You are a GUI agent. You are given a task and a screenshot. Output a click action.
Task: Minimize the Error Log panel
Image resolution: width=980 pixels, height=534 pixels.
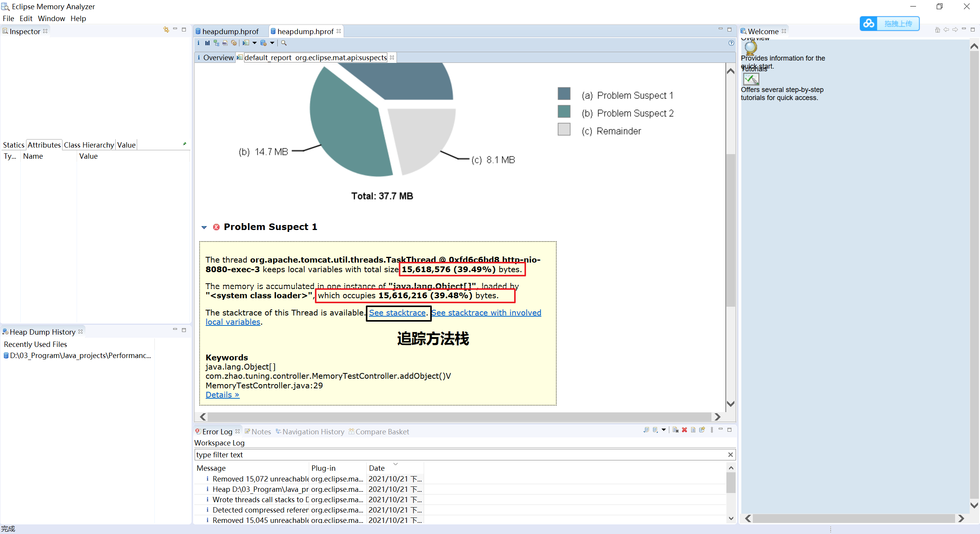721,429
